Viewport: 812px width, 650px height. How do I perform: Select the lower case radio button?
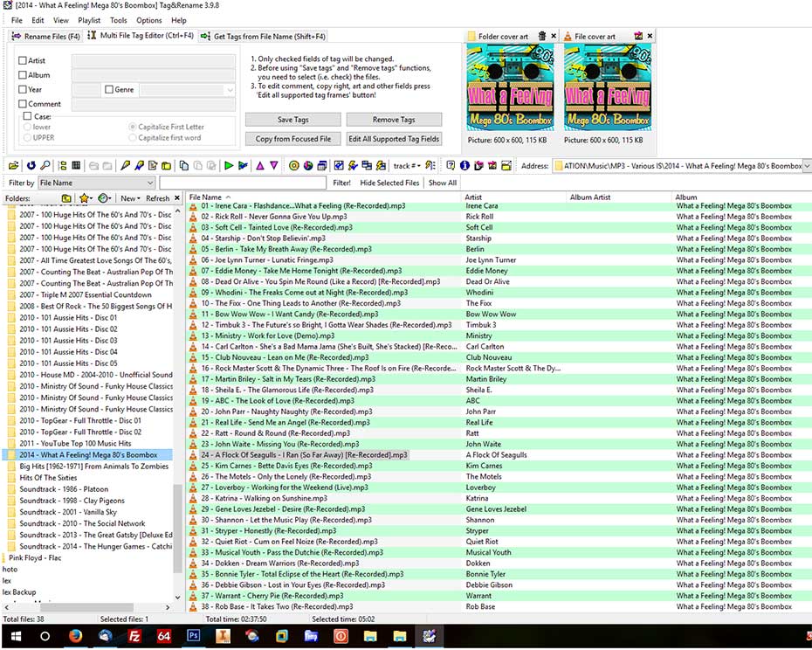click(27, 127)
